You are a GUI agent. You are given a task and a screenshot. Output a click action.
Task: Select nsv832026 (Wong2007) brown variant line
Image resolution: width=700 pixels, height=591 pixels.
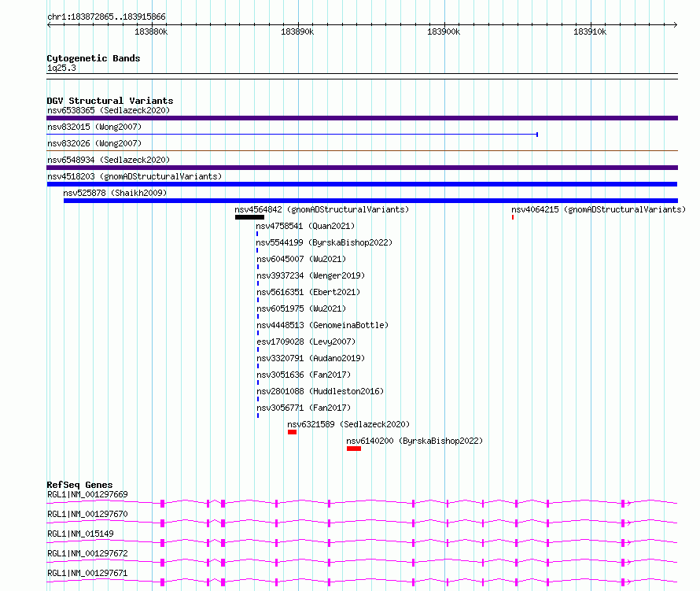[x=362, y=150]
